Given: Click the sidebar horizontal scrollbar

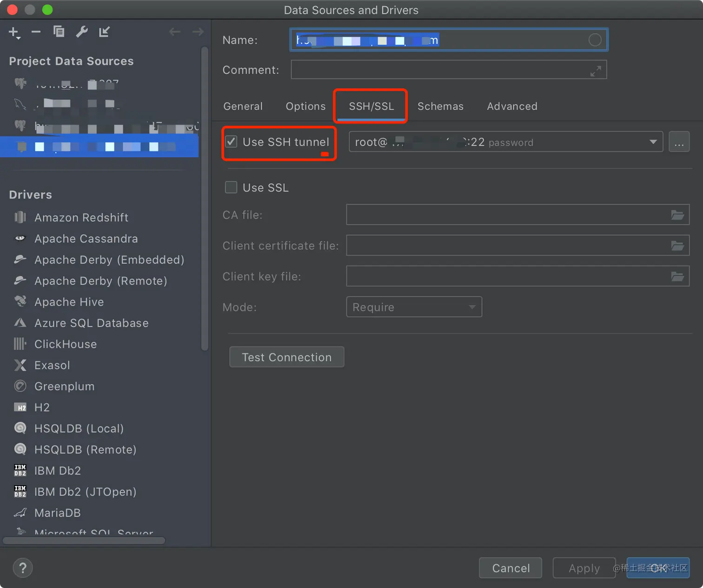Looking at the screenshot, I should (x=84, y=541).
